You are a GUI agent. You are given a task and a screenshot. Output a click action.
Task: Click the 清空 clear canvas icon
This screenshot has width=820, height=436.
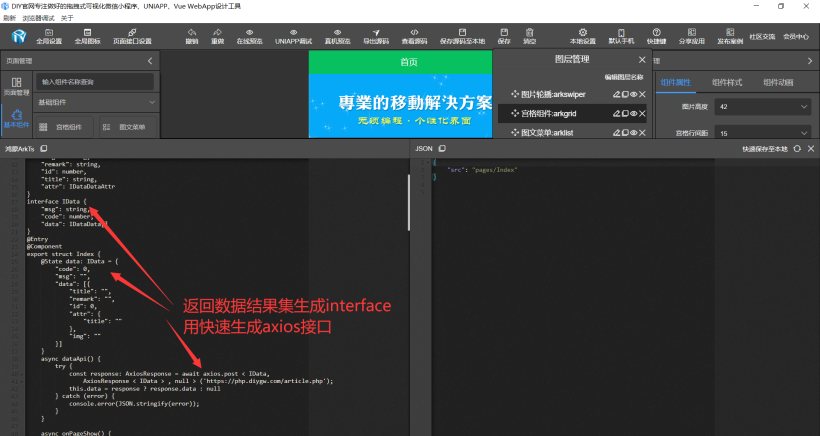[x=530, y=35]
